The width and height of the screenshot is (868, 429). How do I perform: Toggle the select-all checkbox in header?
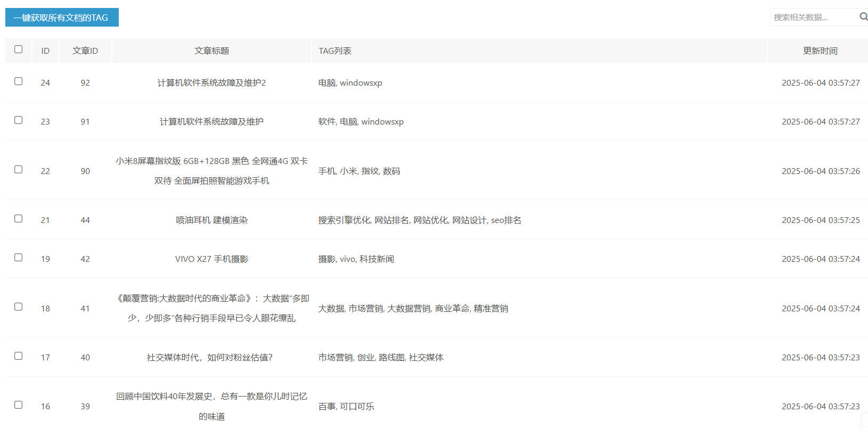click(x=19, y=49)
